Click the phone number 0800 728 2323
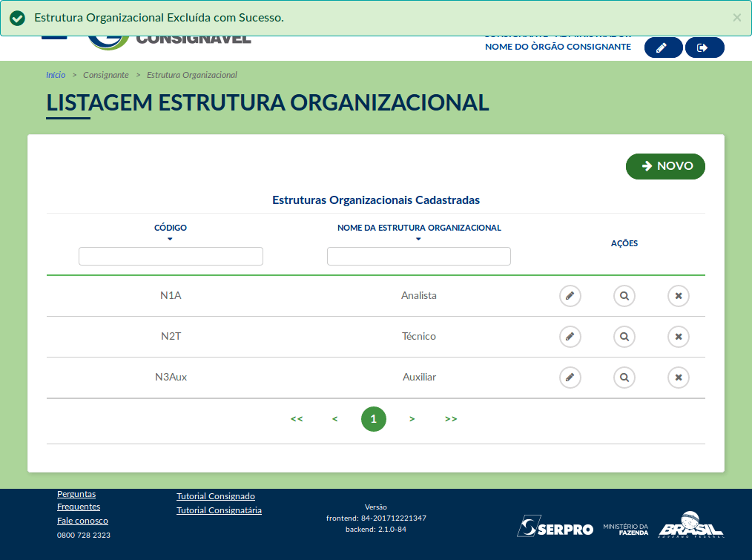 (x=84, y=535)
